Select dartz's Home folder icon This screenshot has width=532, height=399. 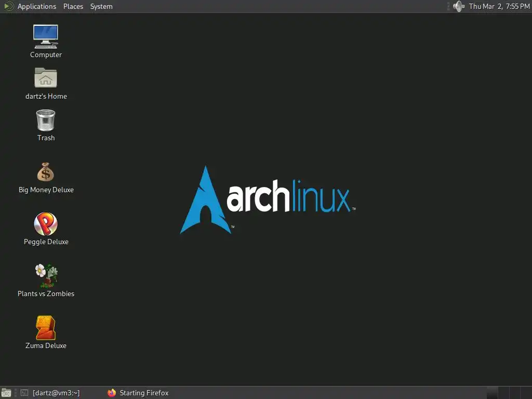click(46, 78)
